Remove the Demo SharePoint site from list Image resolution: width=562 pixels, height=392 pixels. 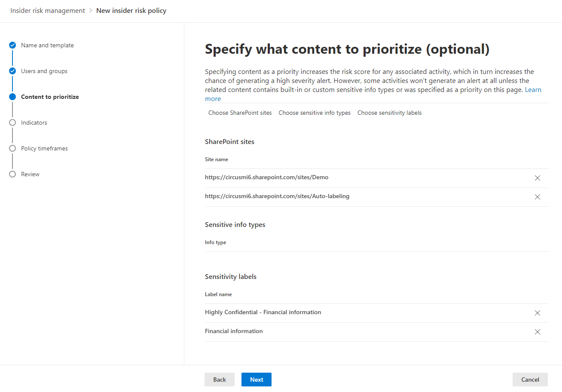[538, 178]
